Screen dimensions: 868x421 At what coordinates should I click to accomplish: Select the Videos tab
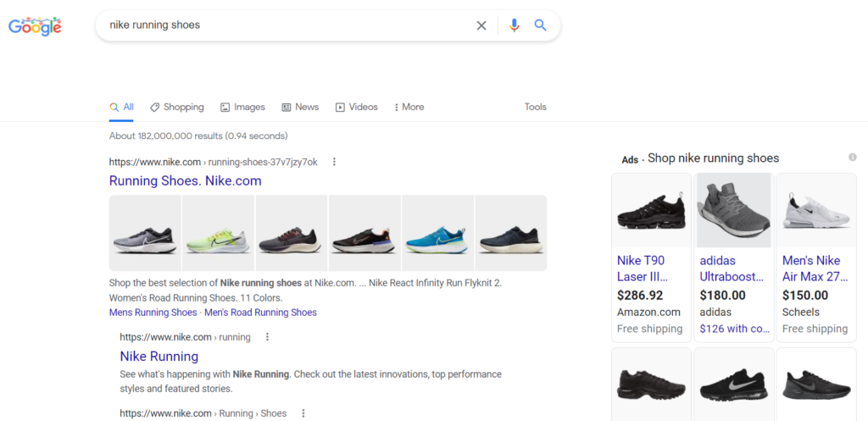tap(357, 108)
